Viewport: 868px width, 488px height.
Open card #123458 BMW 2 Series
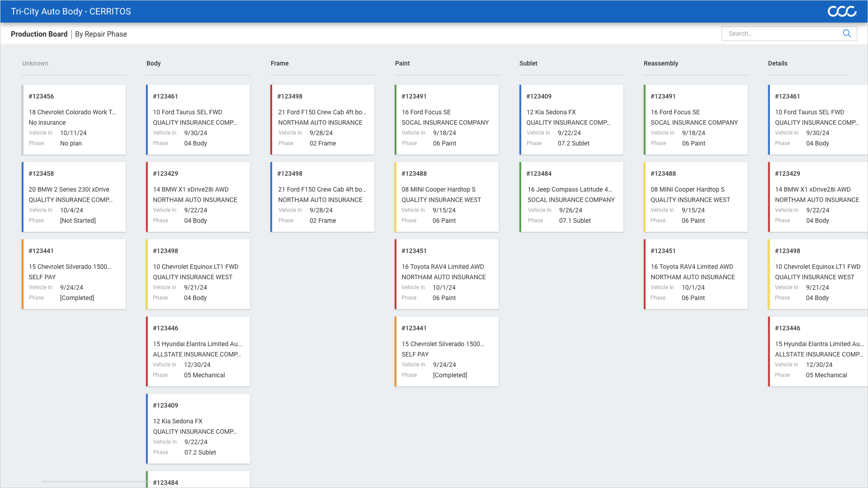74,197
